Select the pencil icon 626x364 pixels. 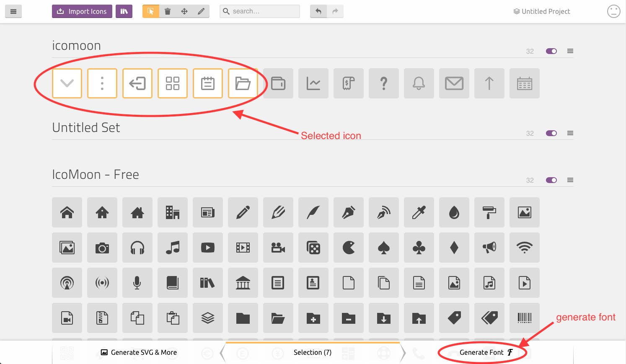tap(243, 212)
